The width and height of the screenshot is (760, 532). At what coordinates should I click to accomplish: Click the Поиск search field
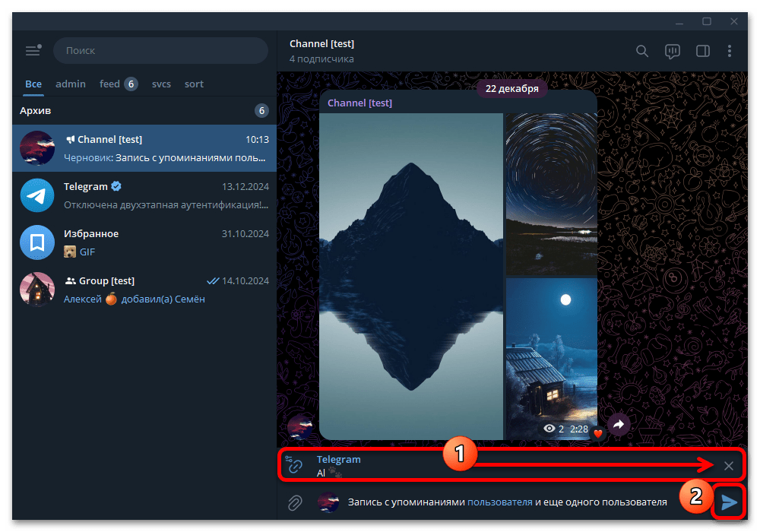pos(160,50)
